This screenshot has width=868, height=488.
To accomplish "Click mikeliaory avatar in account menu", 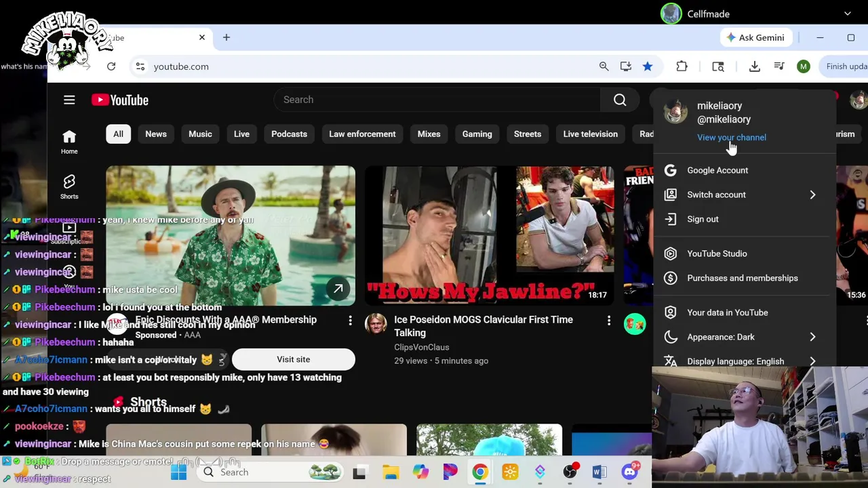I will pyautogui.click(x=675, y=112).
